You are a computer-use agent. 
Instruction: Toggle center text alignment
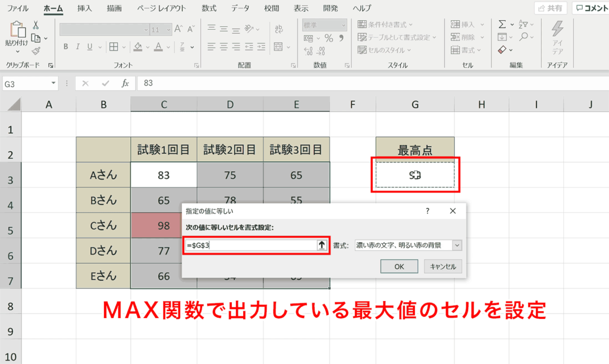click(x=224, y=47)
